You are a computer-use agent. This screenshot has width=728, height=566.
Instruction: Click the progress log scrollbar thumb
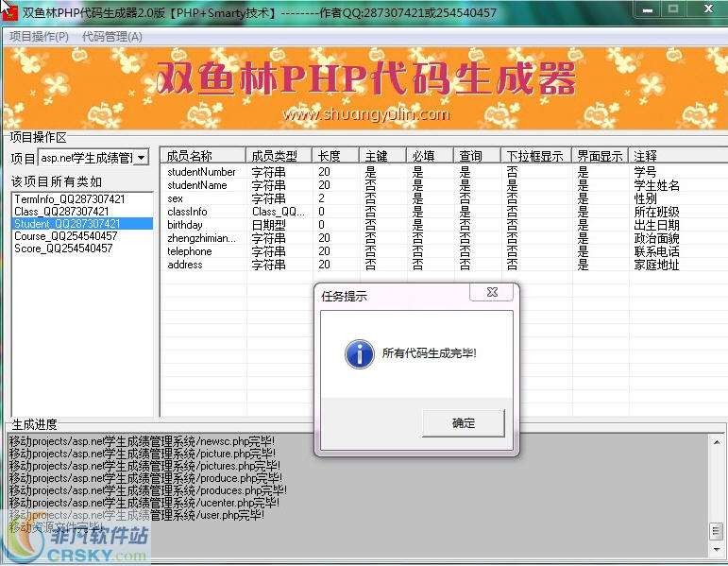717,532
